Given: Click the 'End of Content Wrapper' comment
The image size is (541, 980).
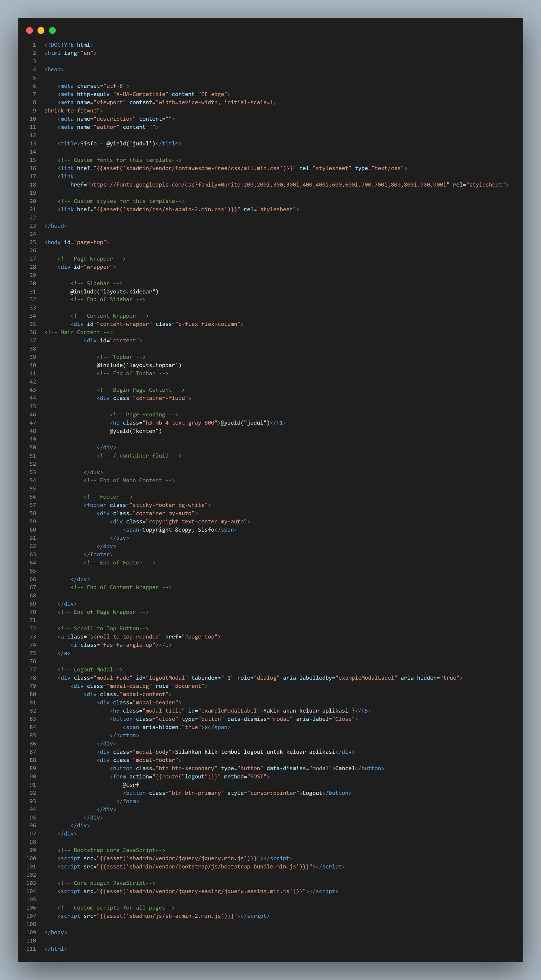Looking at the screenshot, I should click(x=121, y=587).
